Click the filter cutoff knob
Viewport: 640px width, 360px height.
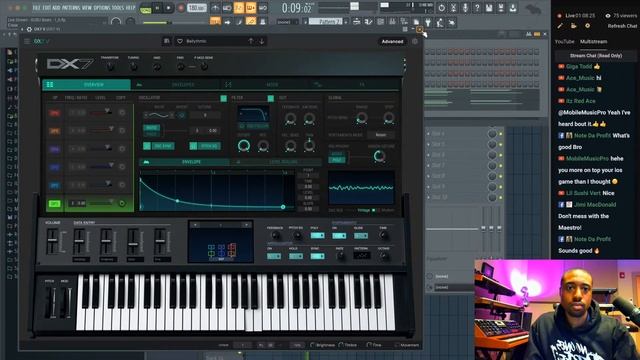pyautogui.click(x=244, y=145)
